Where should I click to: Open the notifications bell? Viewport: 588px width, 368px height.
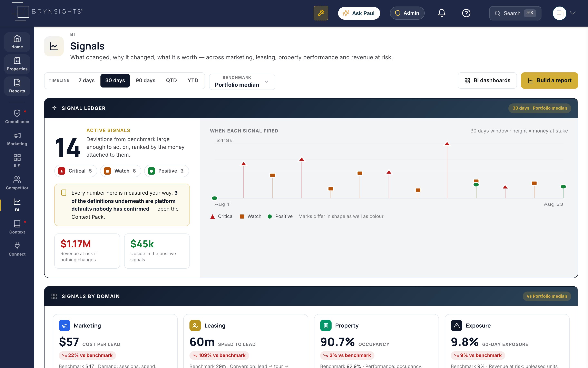(x=442, y=13)
